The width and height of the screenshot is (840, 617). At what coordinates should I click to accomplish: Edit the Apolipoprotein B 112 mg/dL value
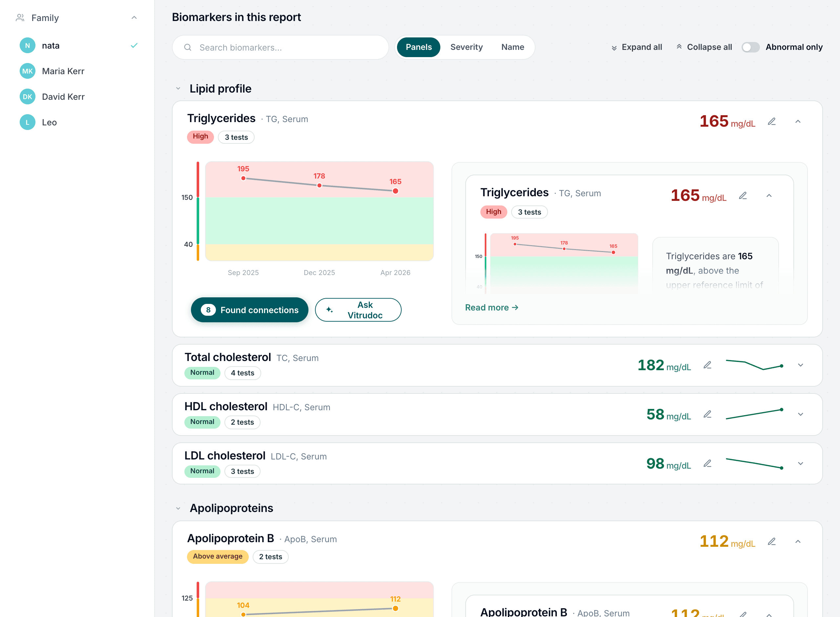click(772, 542)
